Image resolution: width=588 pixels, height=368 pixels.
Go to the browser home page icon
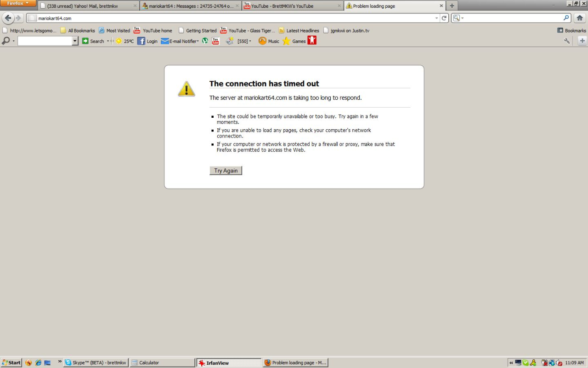580,18
